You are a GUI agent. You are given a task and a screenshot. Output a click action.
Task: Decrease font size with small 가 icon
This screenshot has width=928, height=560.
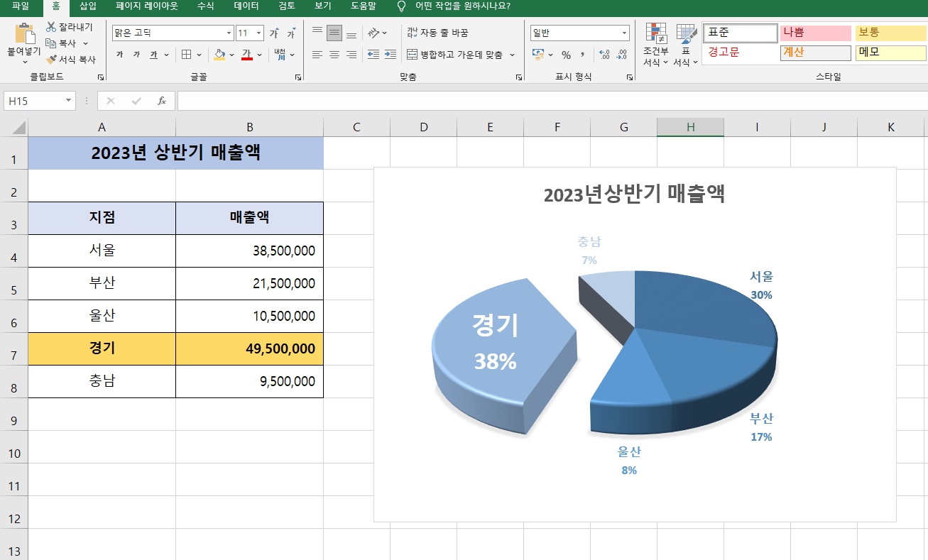point(291,33)
